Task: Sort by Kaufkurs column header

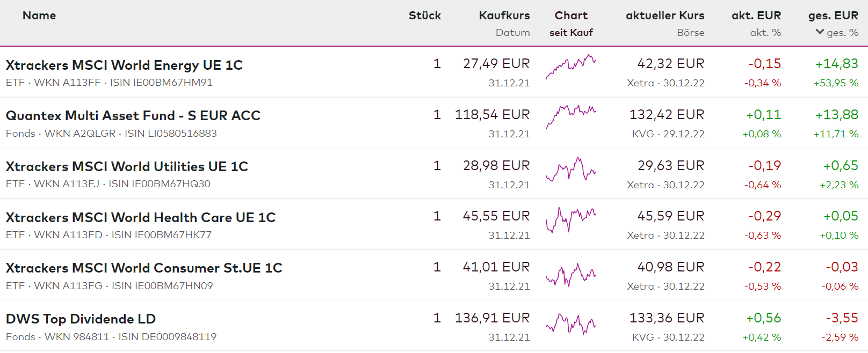Action: tap(504, 16)
